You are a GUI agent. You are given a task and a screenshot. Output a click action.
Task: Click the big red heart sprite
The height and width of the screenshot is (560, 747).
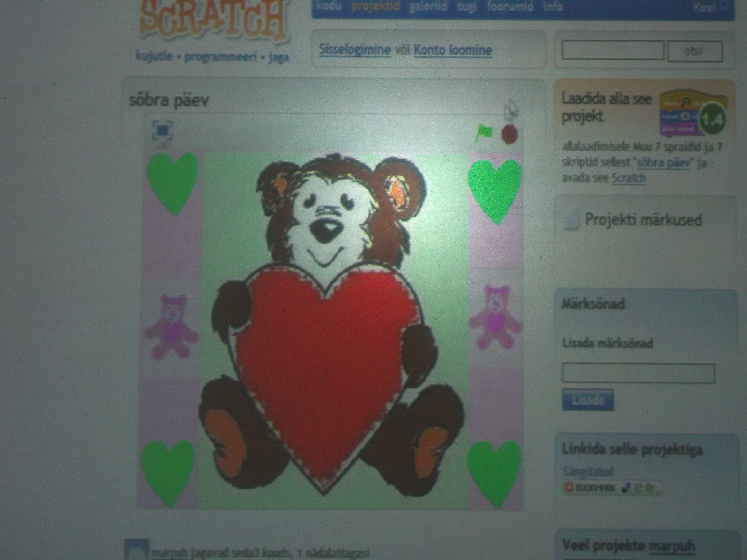[x=324, y=375]
